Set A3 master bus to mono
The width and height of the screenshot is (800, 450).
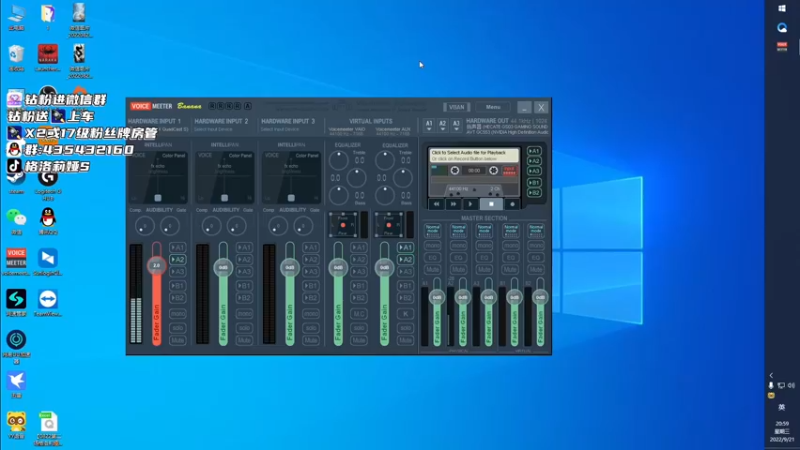pos(484,245)
